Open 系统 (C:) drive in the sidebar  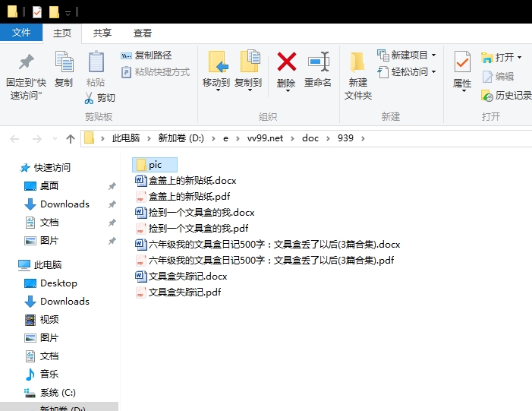click(50, 393)
